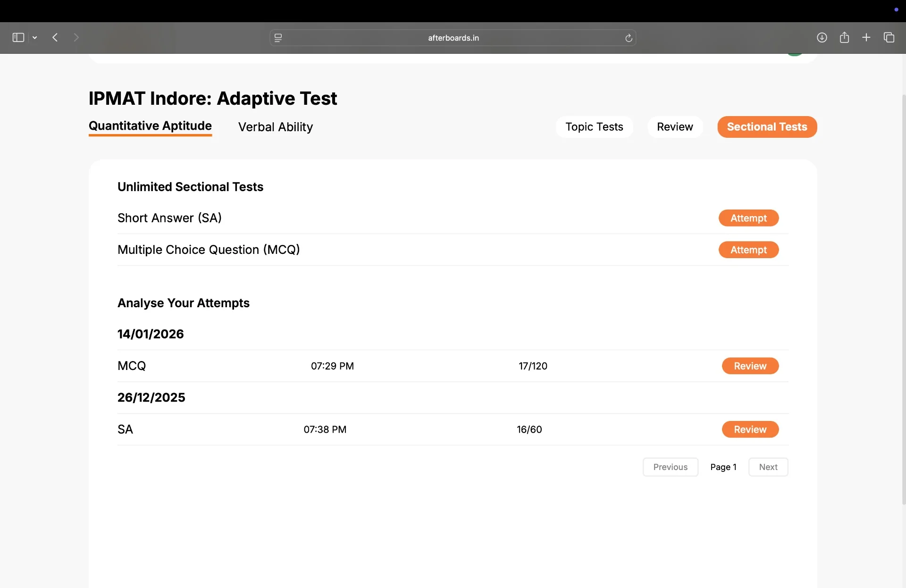906x588 pixels.
Task: Go to Next page of attempts
Action: pyautogui.click(x=768, y=467)
